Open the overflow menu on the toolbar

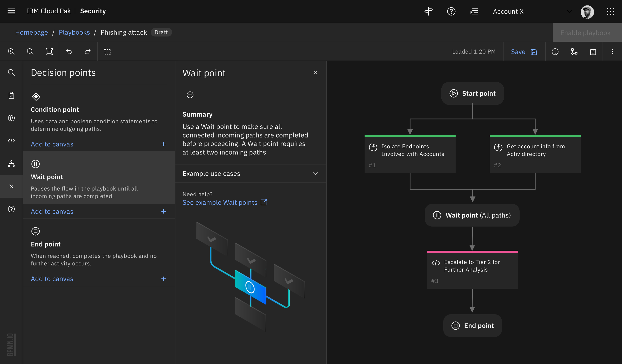pos(612,51)
